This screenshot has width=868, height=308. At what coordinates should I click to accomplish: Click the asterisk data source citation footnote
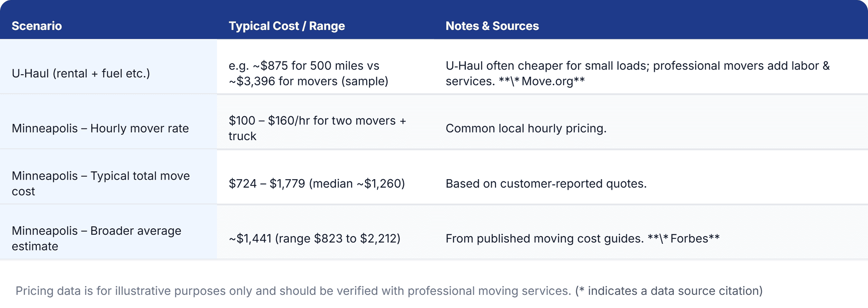click(x=669, y=291)
